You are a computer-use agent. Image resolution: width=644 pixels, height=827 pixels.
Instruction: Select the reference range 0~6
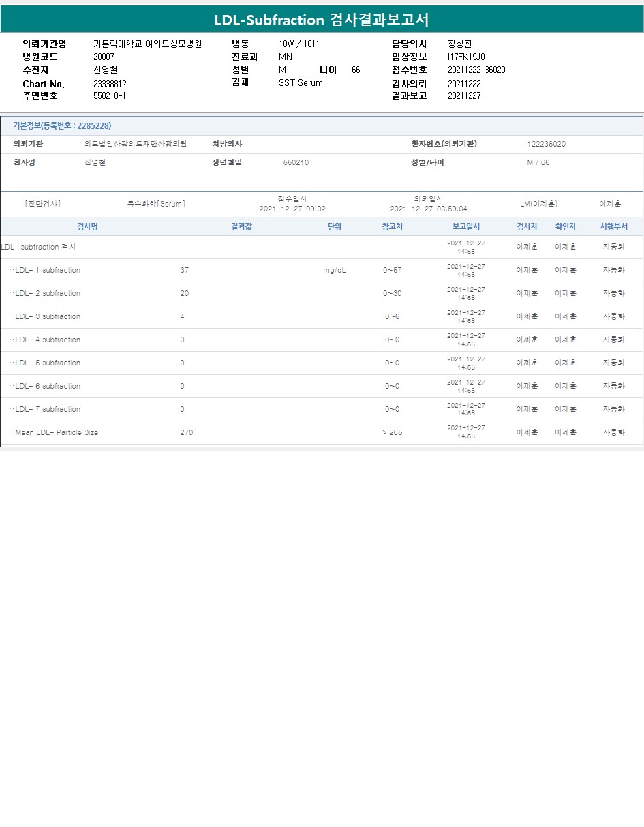click(392, 316)
